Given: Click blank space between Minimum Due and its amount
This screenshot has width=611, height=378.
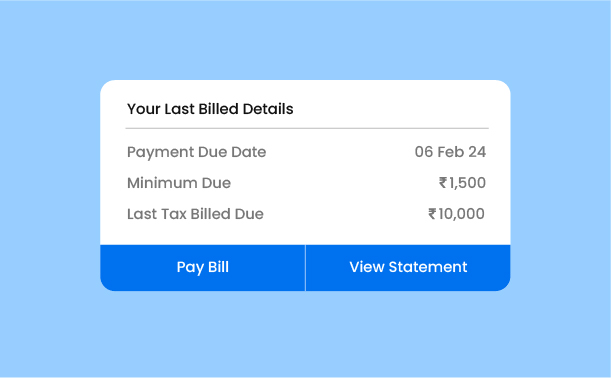Looking at the screenshot, I should (x=335, y=183).
